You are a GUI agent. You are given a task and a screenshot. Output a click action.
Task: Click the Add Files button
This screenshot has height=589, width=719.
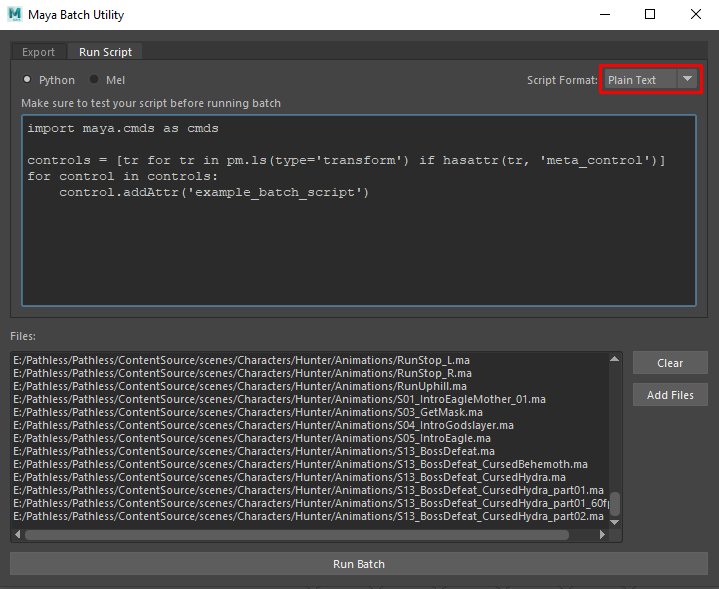(670, 395)
